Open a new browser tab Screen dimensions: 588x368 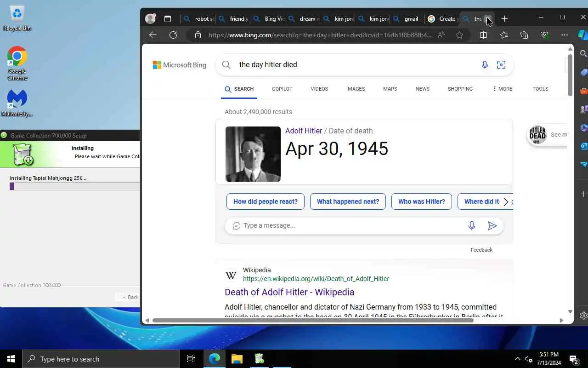(x=504, y=19)
